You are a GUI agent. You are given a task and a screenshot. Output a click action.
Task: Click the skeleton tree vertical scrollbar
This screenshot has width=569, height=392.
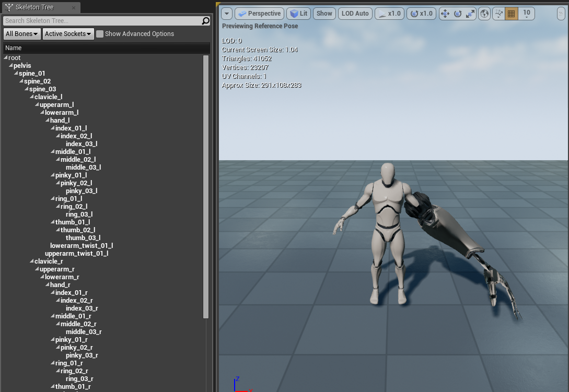tap(206, 187)
